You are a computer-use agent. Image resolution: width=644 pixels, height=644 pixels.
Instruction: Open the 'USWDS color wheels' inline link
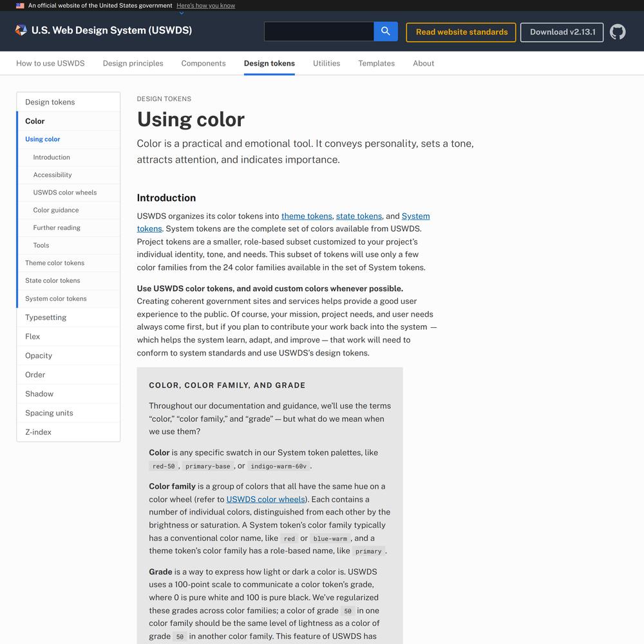pyautogui.click(x=266, y=499)
